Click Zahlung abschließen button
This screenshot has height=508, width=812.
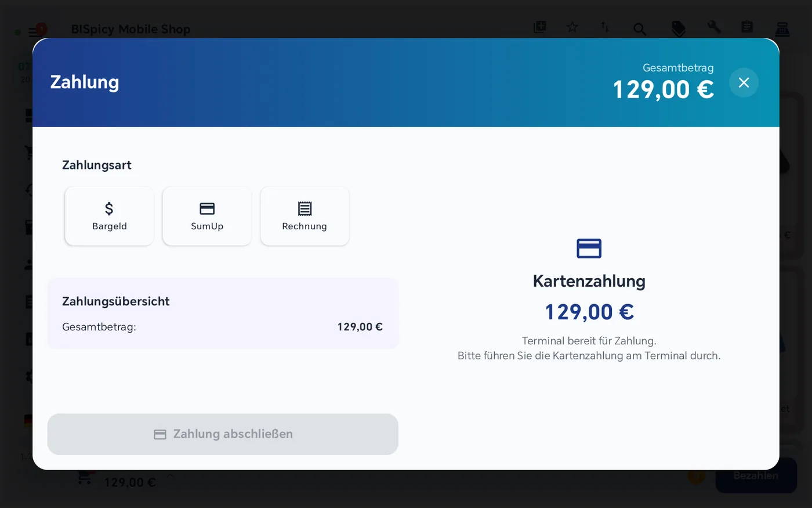coord(223,434)
